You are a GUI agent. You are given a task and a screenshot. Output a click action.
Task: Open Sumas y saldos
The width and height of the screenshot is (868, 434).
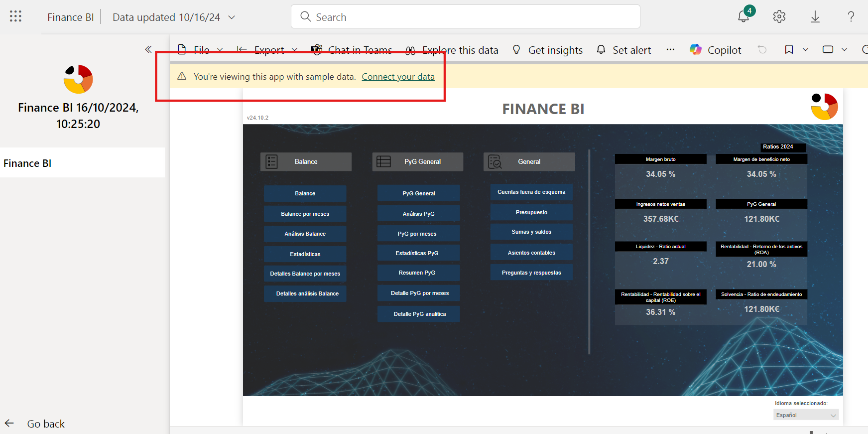(x=531, y=232)
